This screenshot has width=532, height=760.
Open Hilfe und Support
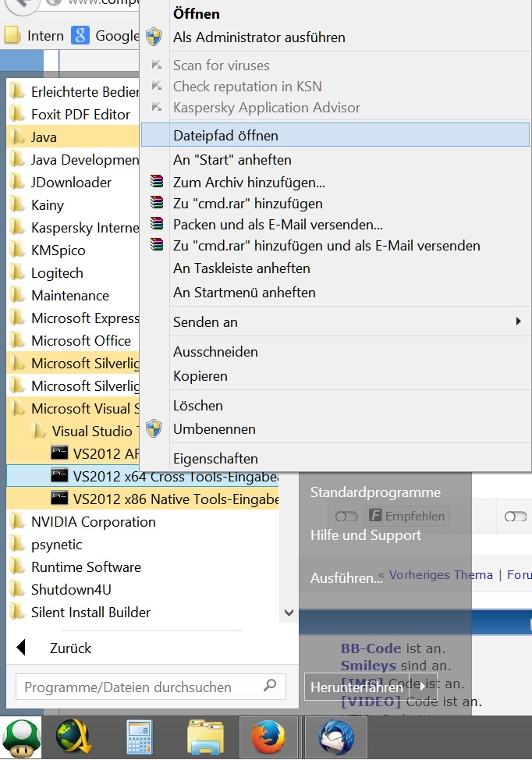366,534
